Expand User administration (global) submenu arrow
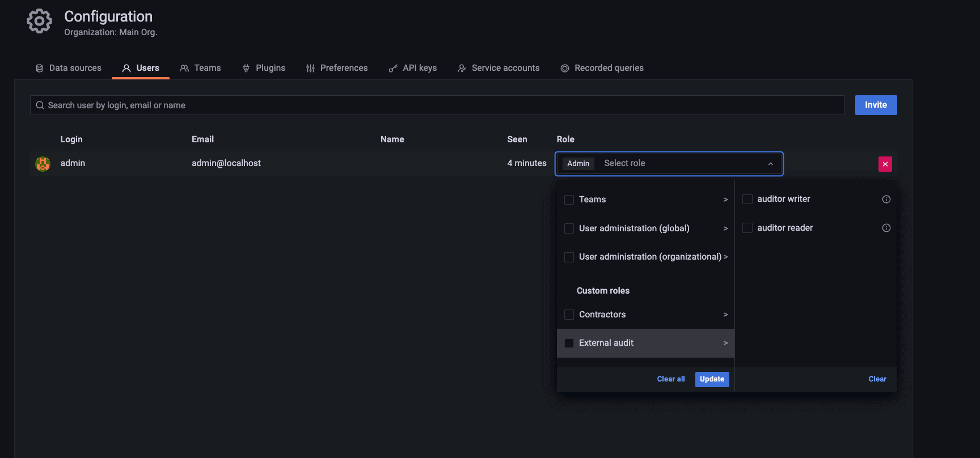This screenshot has width=980, height=458. pyautogui.click(x=725, y=228)
